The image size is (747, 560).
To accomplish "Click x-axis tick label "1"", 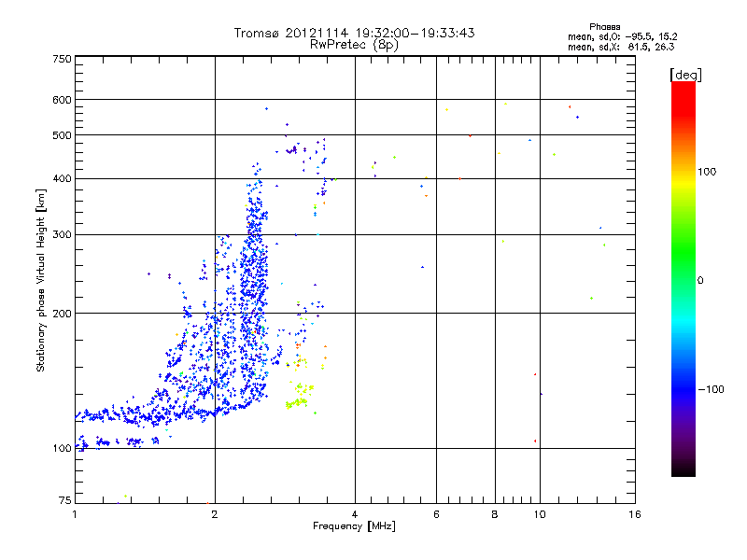I will pos(75,514).
